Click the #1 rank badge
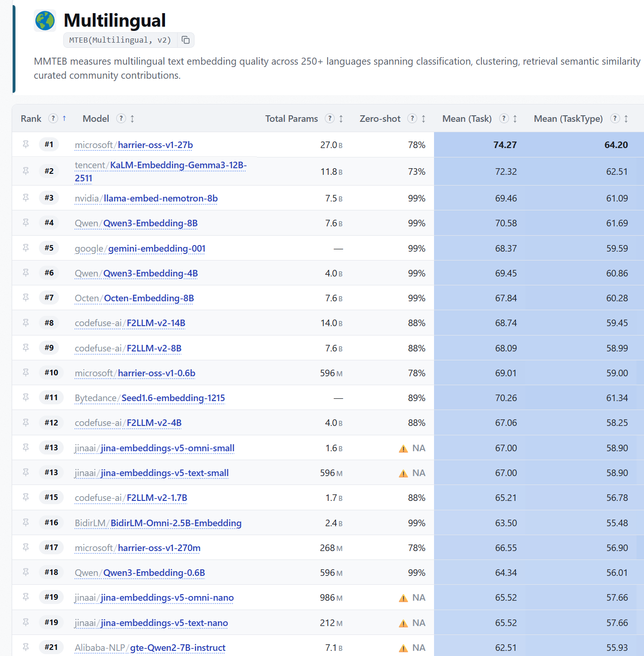644x656 pixels. pos(49,144)
